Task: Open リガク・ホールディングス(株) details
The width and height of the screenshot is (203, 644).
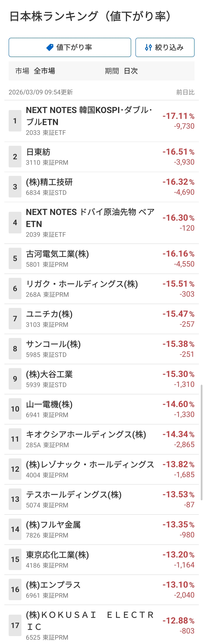Action: [x=82, y=284]
